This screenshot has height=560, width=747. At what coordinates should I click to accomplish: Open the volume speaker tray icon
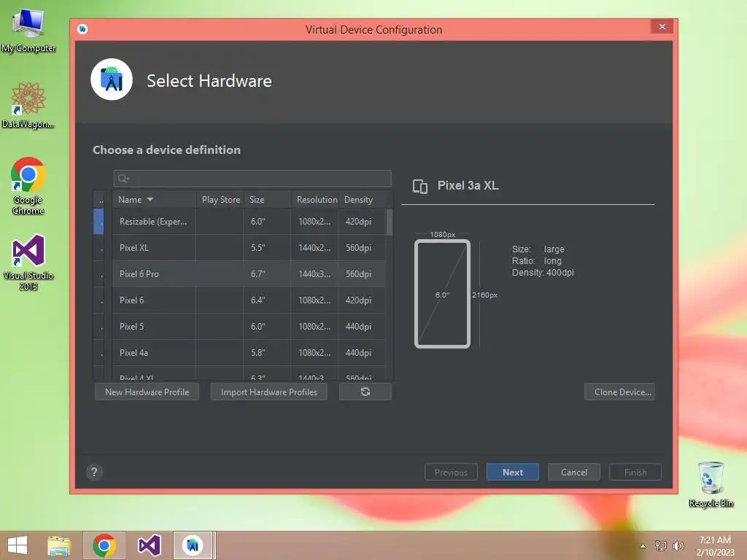678,545
